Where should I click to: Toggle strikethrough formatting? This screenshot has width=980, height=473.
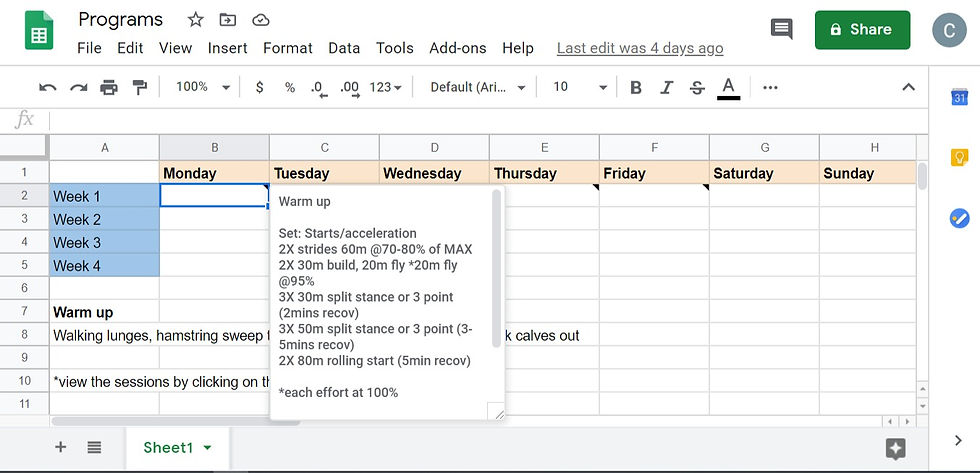pyautogui.click(x=698, y=87)
